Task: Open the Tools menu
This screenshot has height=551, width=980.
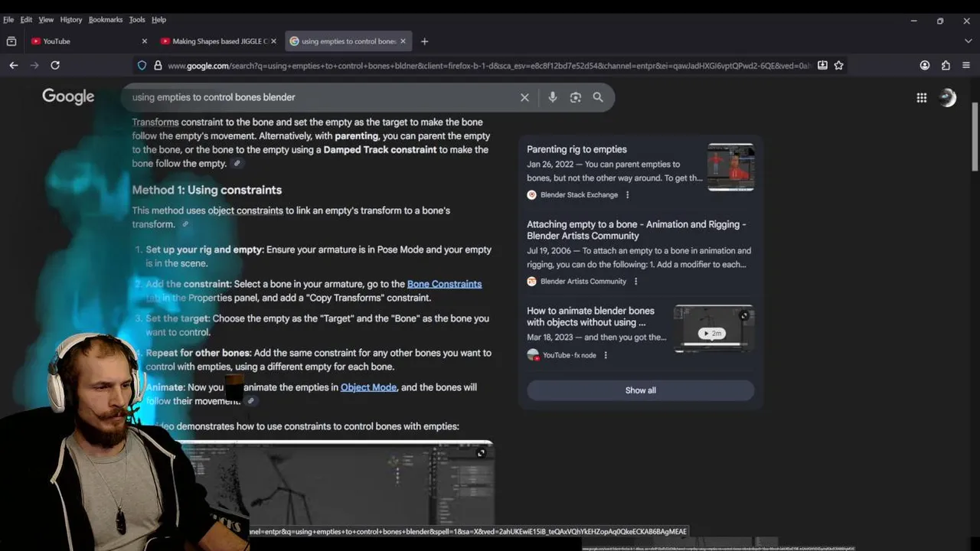Action: click(137, 19)
